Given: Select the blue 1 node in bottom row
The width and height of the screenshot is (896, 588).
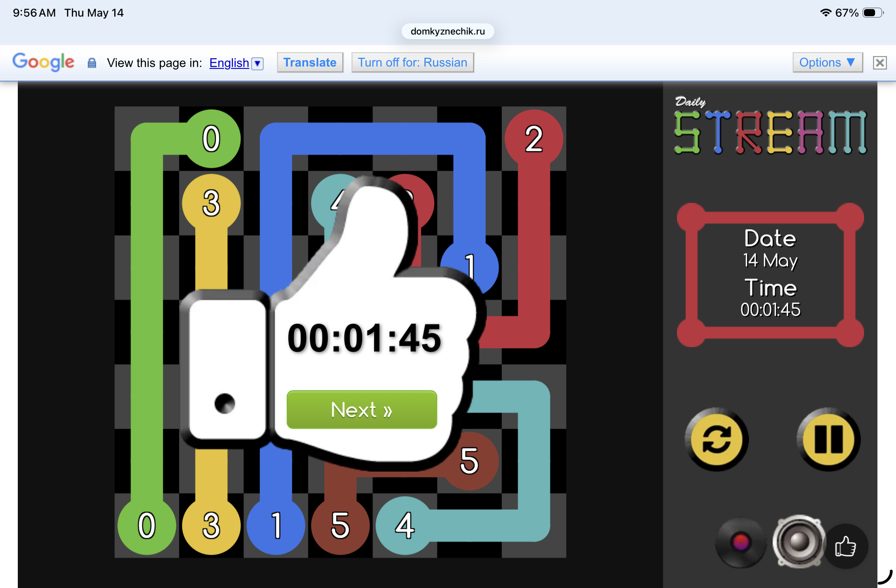Looking at the screenshot, I should coord(276,526).
